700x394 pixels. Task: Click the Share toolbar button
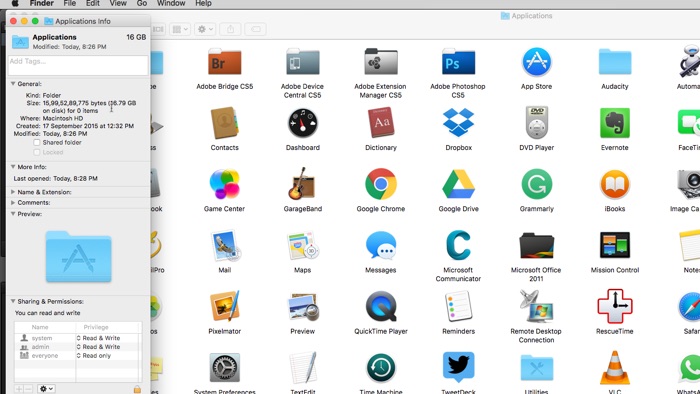pyautogui.click(x=230, y=29)
